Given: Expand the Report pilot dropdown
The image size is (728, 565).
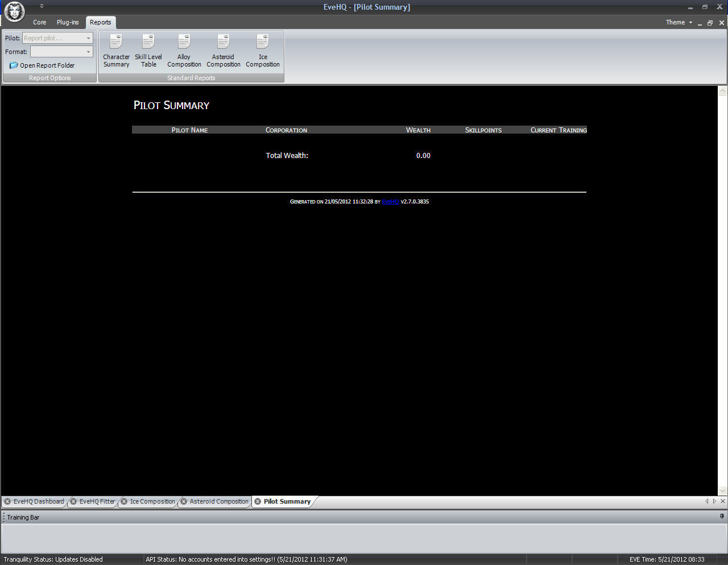Looking at the screenshot, I should pos(88,38).
